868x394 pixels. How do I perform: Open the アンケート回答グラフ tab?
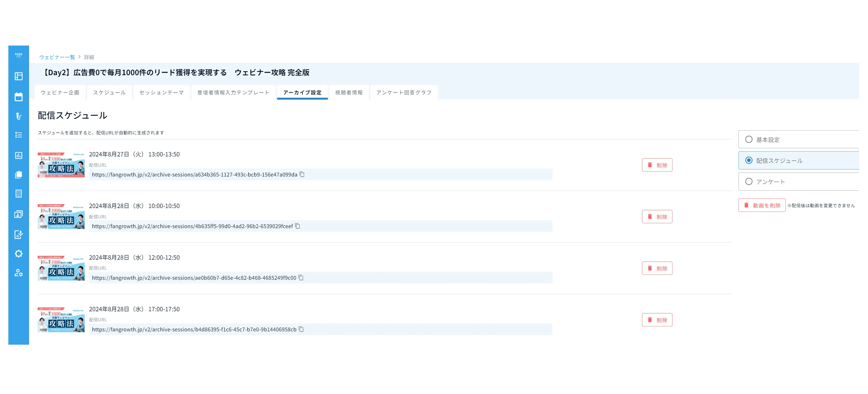coord(404,93)
